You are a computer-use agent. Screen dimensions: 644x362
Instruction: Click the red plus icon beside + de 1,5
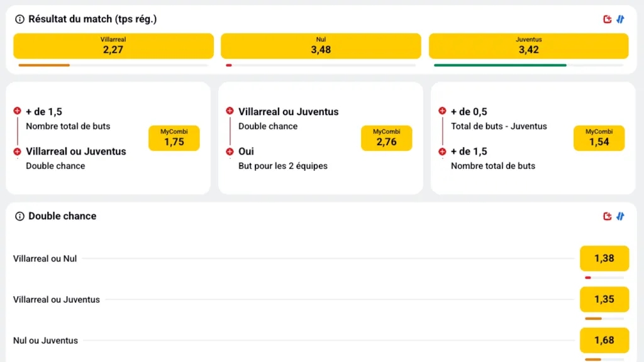(x=17, y=111)
